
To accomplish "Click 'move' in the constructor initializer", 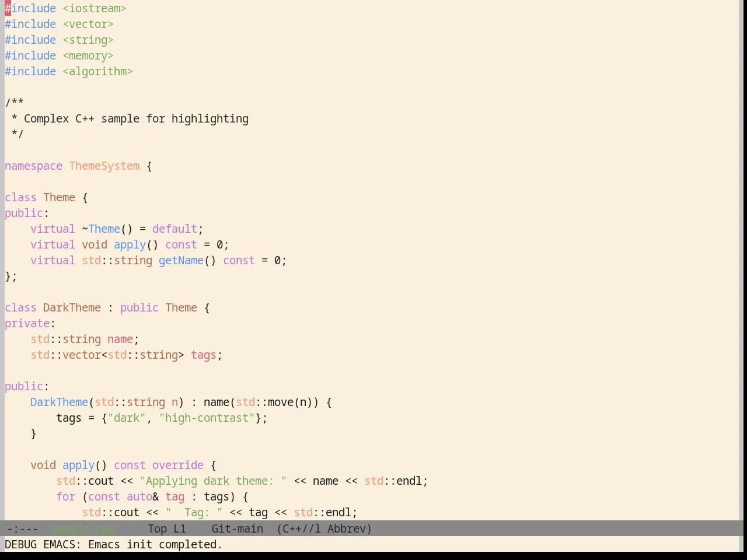I will click(x=281, y=402).
